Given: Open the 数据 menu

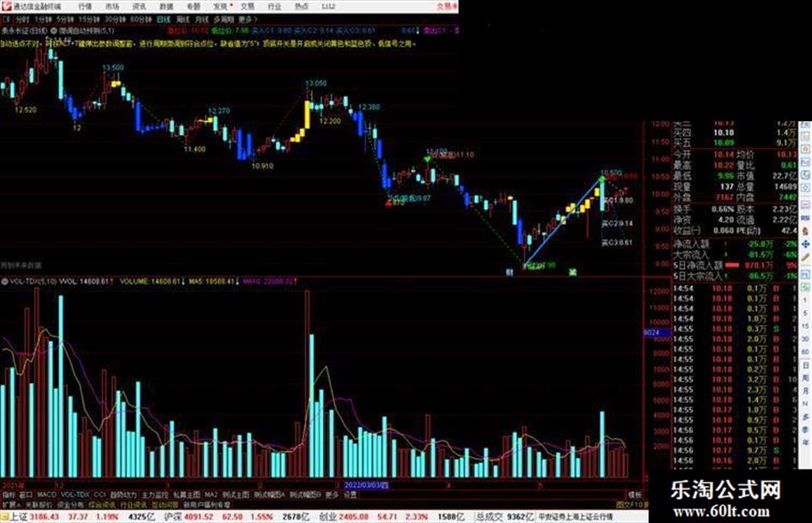Looking at the screenshot, I should point(166,7).
